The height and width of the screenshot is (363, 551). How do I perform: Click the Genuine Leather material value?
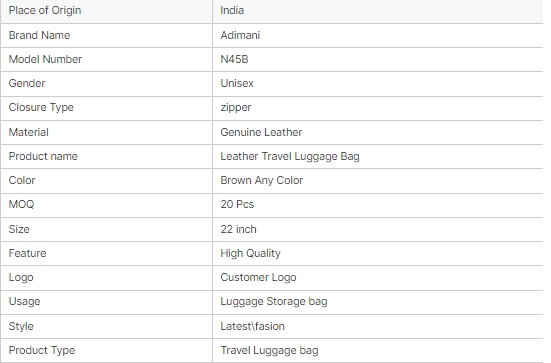[261, 132]
